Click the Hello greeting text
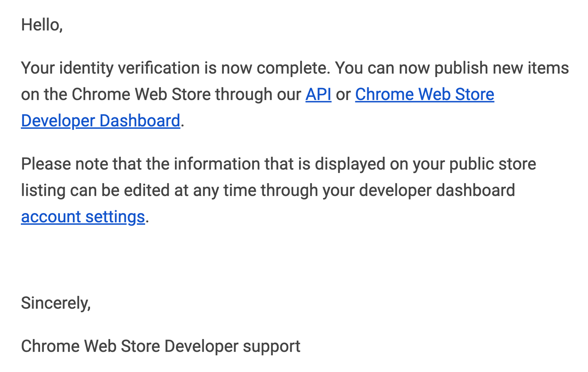 (x=42, y=25)
